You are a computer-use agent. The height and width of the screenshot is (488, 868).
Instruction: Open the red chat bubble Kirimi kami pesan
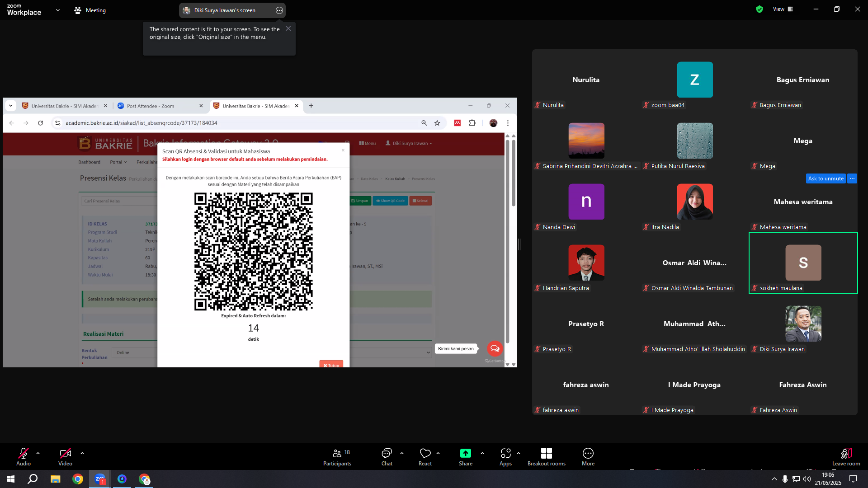[495, 348]
